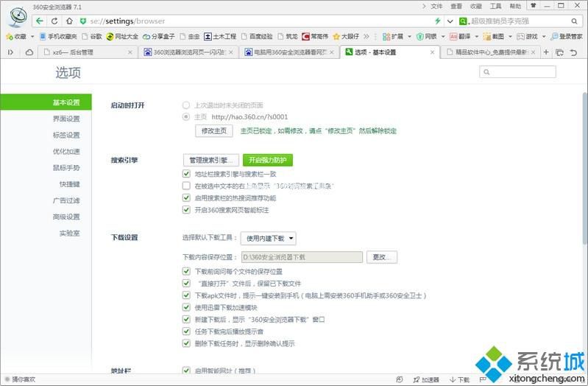
Task: Toggle the sidebar icon left of tabs
Action: tap(10, 52)
